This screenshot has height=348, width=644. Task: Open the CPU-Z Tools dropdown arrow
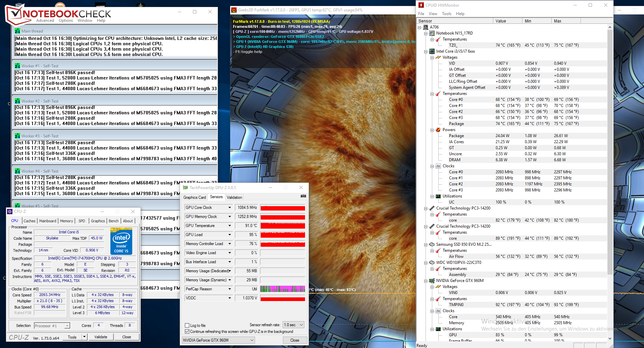85,337
